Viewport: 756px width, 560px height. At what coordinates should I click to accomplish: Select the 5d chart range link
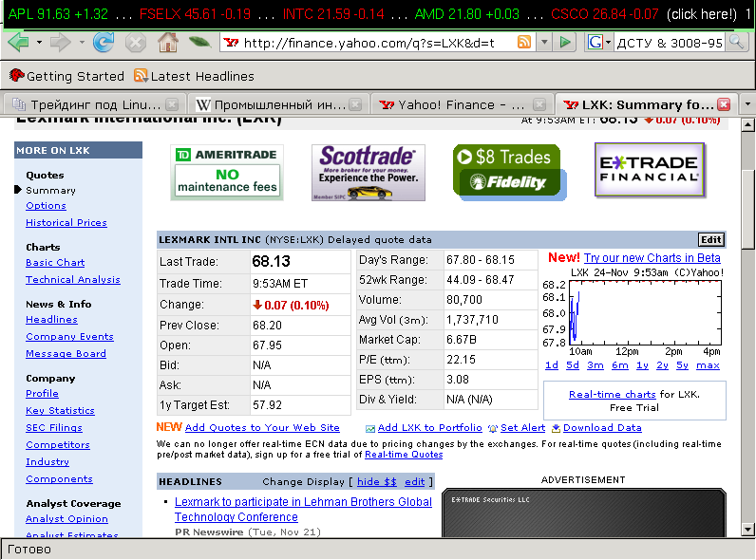tap(573, 364)
